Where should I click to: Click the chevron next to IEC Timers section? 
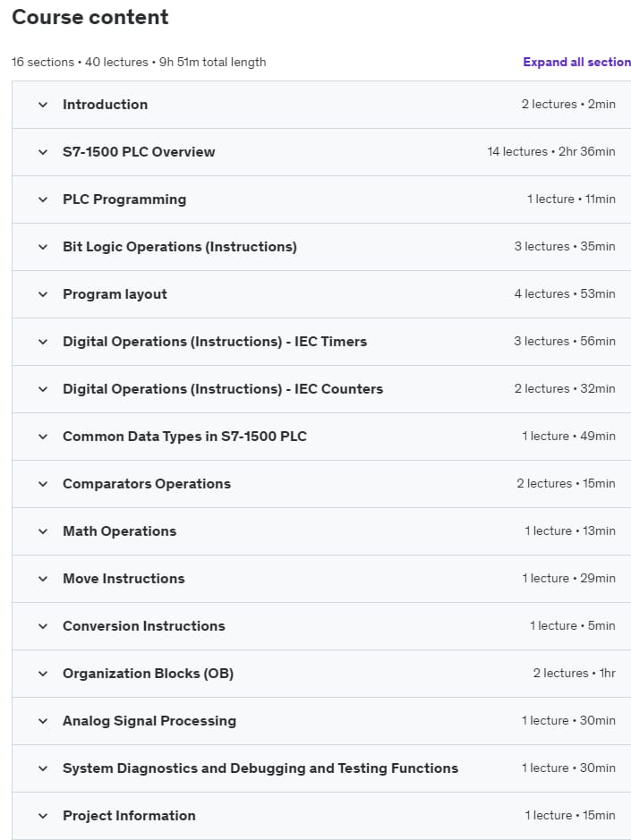pos(43,342)
